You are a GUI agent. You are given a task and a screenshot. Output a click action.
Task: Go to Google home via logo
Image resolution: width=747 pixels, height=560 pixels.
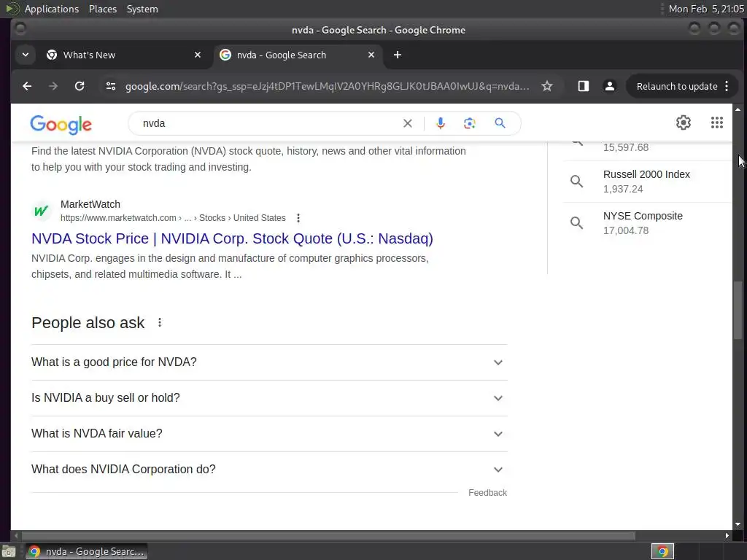61,124
